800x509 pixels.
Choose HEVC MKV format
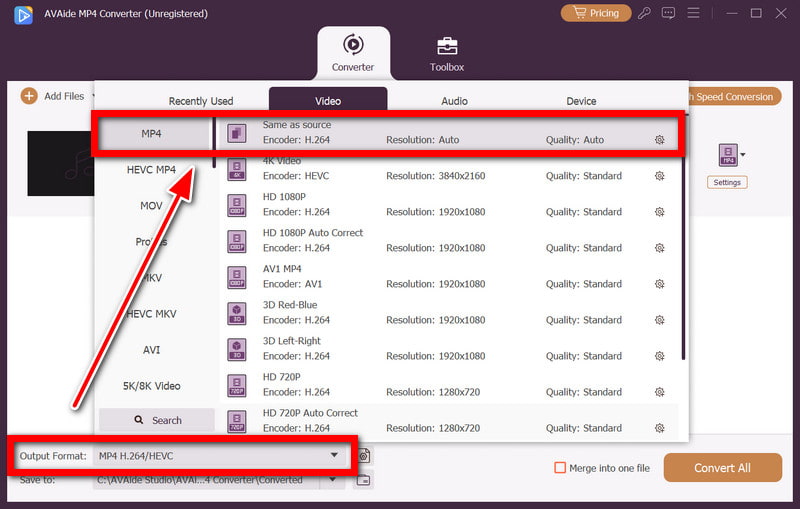click(x=152, y=314)
